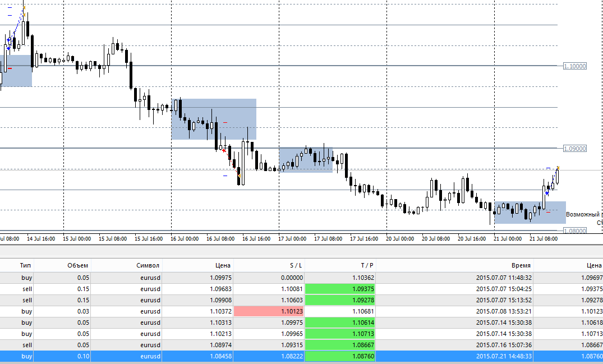Click the blue shaded zone on 17 Jul
This screenshot has height=364, width=603.
pos(306,160)
